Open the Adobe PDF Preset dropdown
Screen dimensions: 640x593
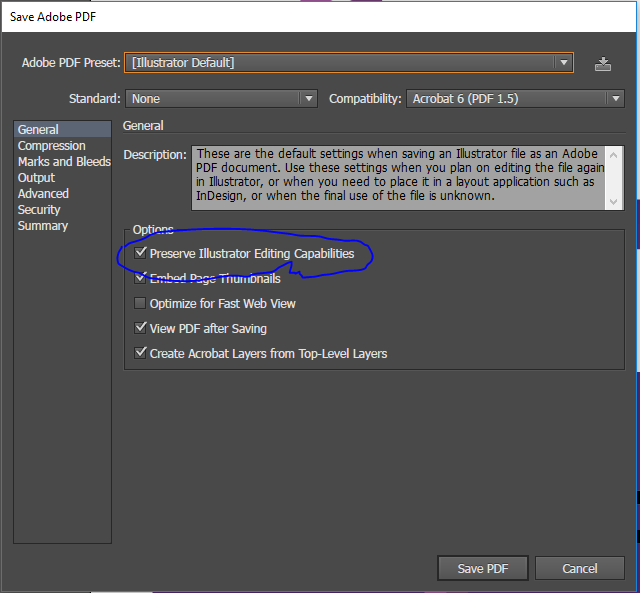pyautogui.click(x=349, y=63)
